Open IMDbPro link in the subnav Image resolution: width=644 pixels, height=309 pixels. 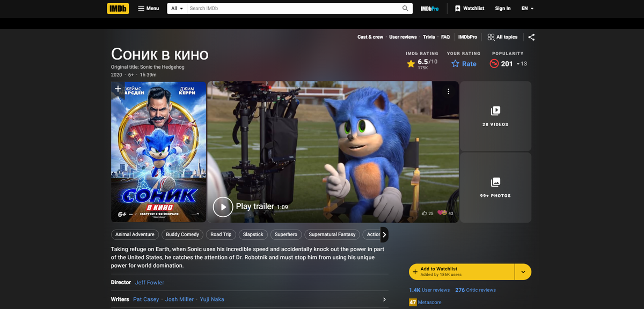coord(467,37)
